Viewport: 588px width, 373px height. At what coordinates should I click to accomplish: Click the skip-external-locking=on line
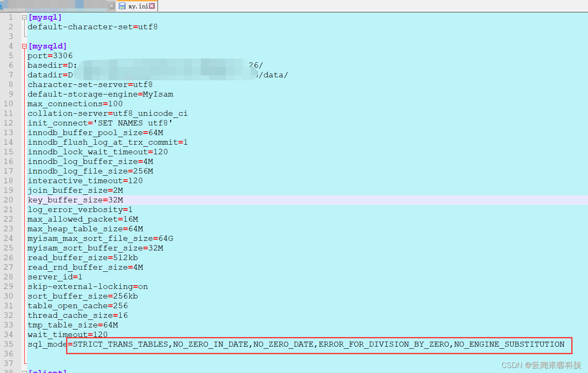pos(88,286)
